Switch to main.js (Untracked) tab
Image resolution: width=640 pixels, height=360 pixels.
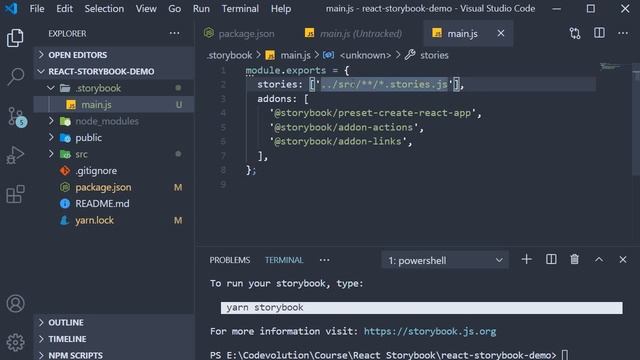point(353,33)
